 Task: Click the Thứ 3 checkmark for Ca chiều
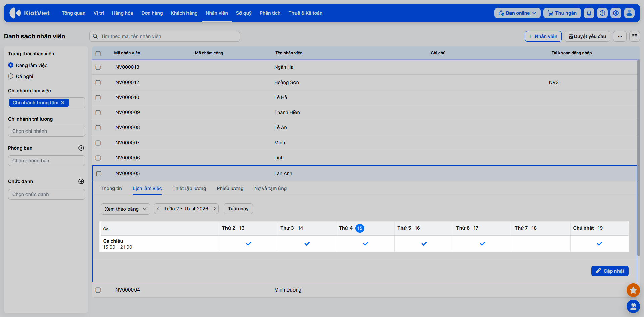coord(307,244)
